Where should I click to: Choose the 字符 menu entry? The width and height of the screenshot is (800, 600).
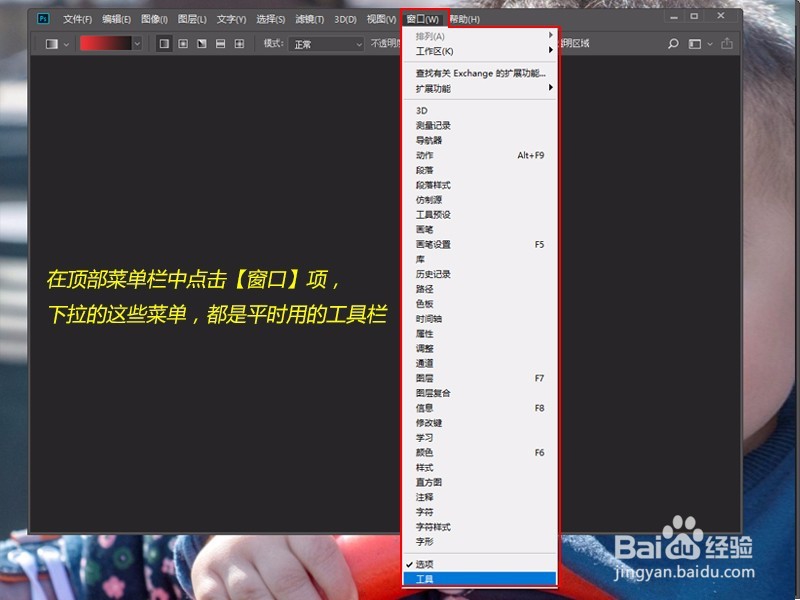[480, 512]
